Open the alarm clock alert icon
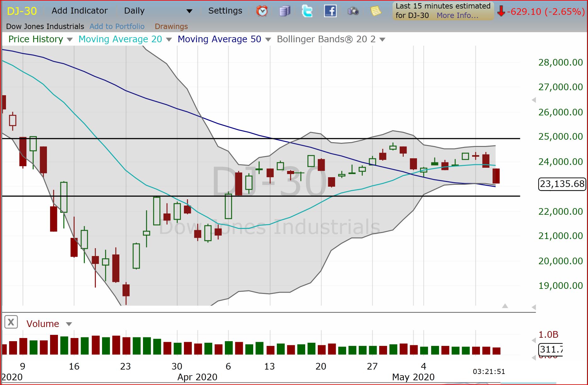 click(x=262, y=11)
